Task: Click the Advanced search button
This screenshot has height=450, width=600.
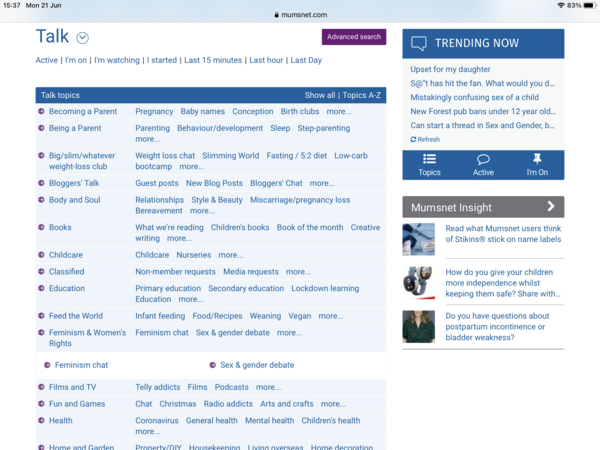Action: [354, 37]
